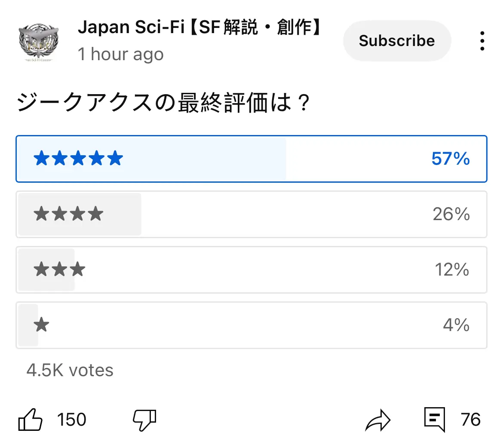Click the 4.5K votes count text

(70, 370)
